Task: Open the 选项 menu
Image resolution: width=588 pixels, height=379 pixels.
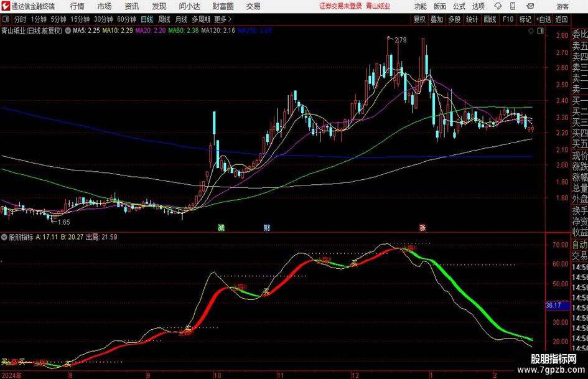Action: (478, 6)
